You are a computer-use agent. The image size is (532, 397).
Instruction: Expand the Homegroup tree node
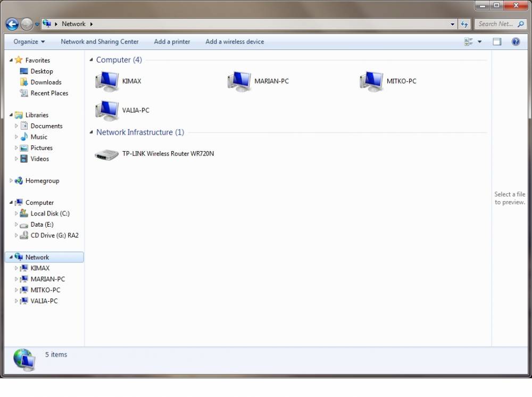click(11, 180)
